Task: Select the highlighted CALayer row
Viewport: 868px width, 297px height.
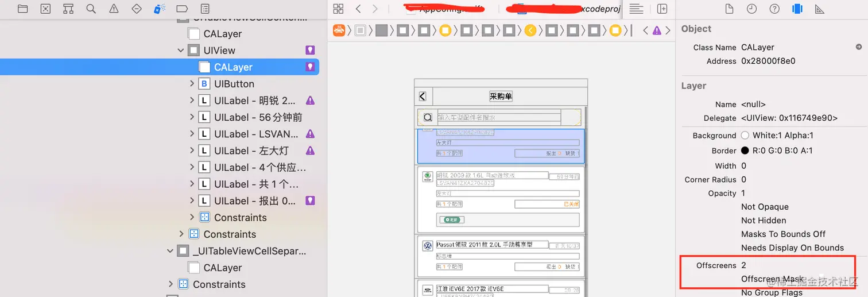Action: (160, 67)
